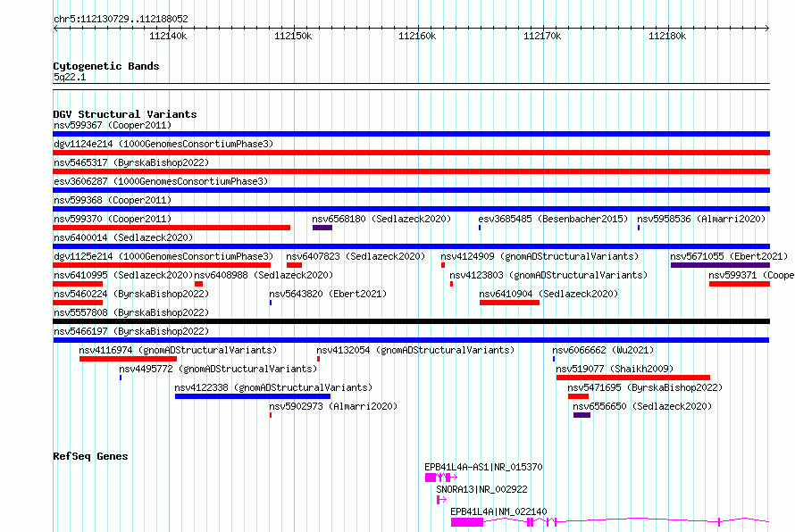The width and height of the screenshot is (795, 532).
Task: Click the red bar for nsv4116974
Action: pyautogui.click(x=129, y=359)
